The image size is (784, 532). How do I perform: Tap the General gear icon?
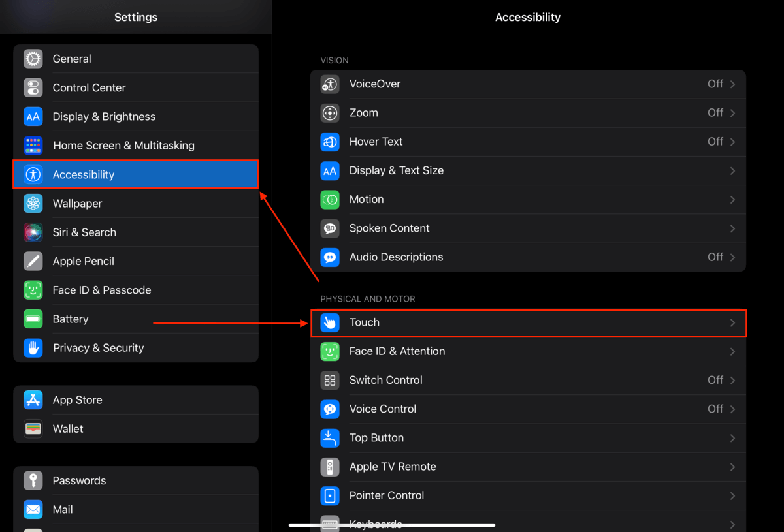point(33,59)
